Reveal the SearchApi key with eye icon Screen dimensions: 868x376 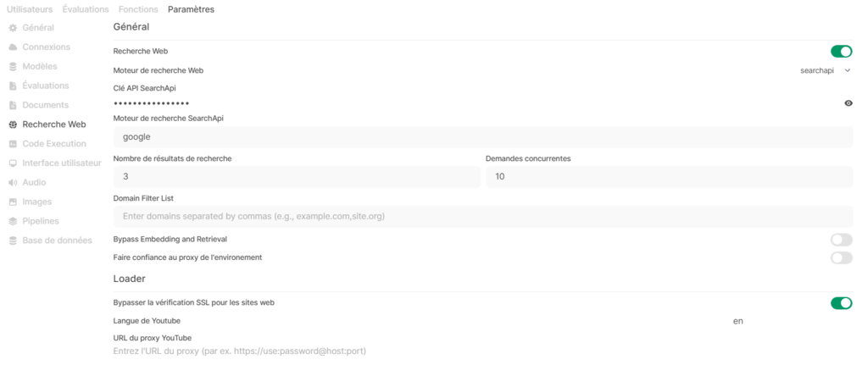848,103
